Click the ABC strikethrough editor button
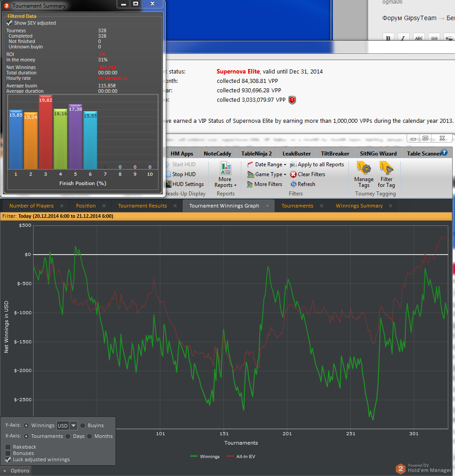Screen dimensions: 455x476 pos(419,38)
